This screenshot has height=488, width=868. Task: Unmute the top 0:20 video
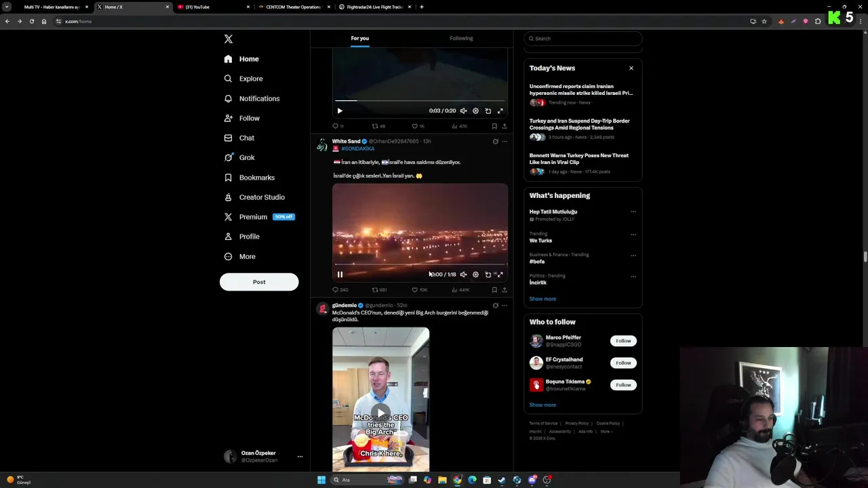[463, 110]
